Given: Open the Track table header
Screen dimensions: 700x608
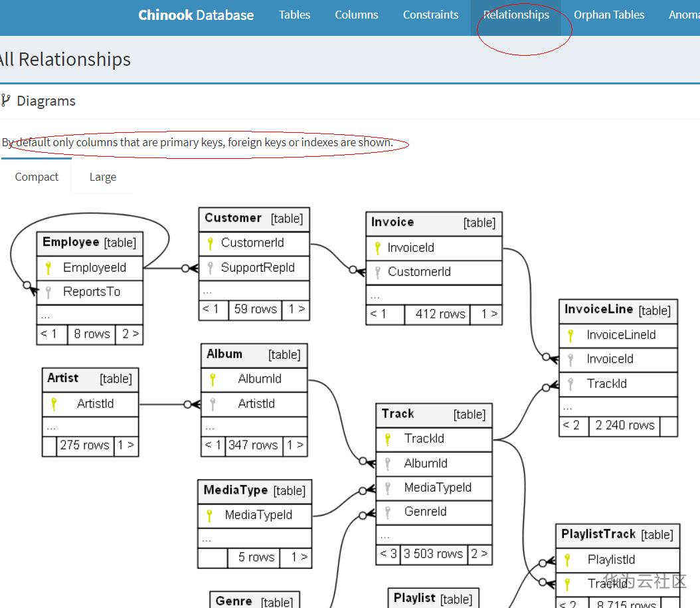Looking at the screenshot, I should click(434, 415).
